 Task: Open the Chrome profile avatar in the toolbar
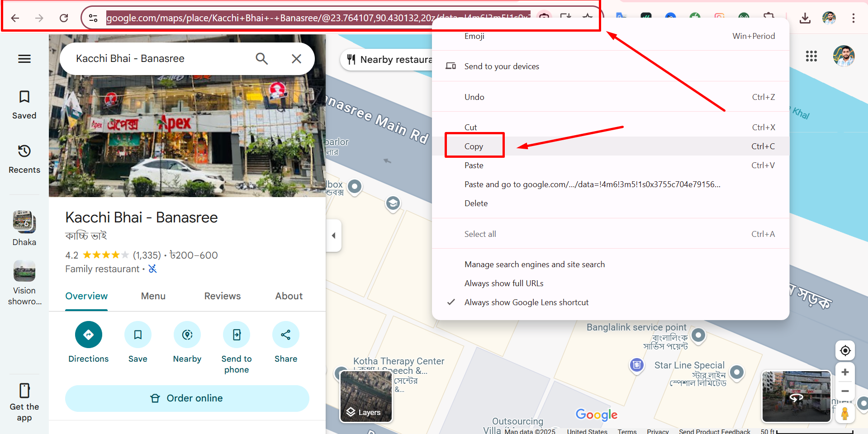tap(829, 18)
